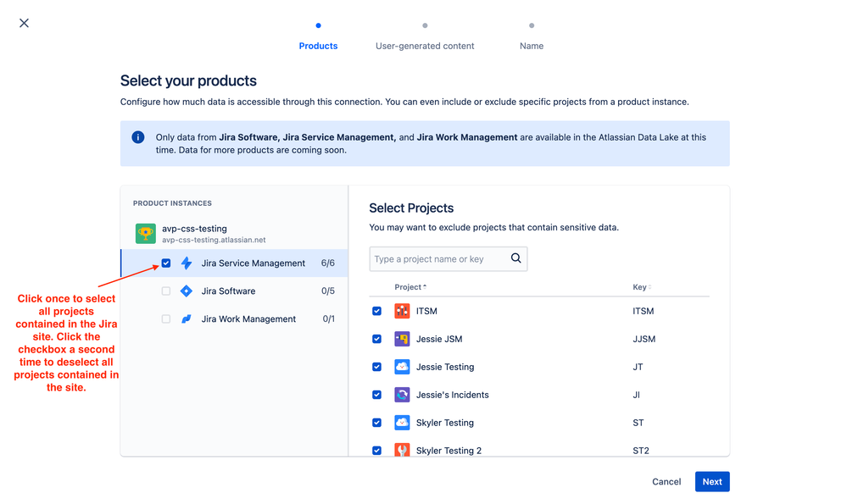Screen dimensions: 847x504
Task: Click the Jessie JSM project name
Action: pos(439,339)
